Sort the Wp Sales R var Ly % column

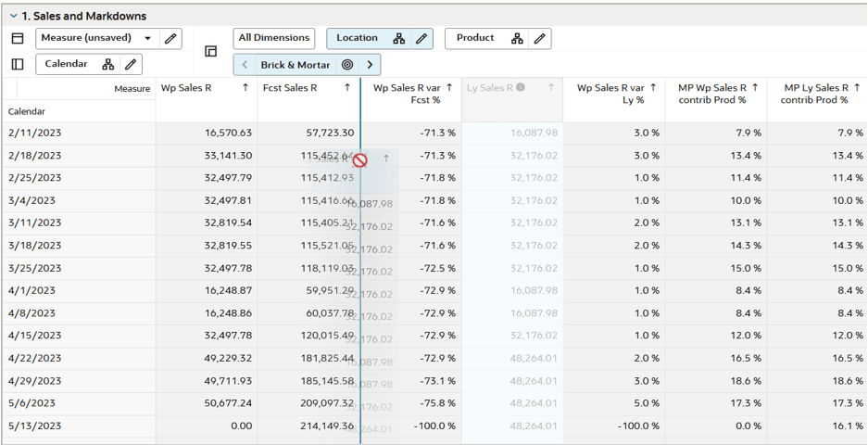tap(653, 87)
